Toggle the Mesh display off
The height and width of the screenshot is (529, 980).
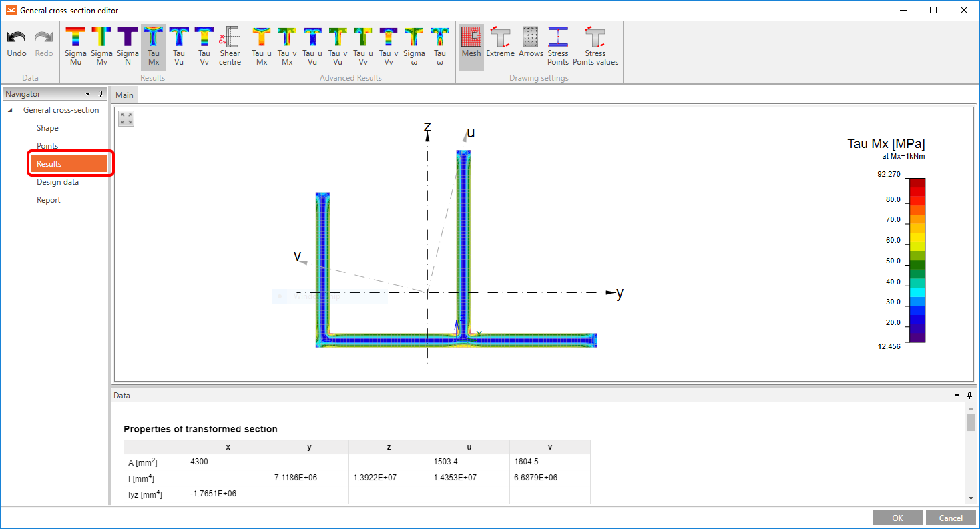[472, 46]
